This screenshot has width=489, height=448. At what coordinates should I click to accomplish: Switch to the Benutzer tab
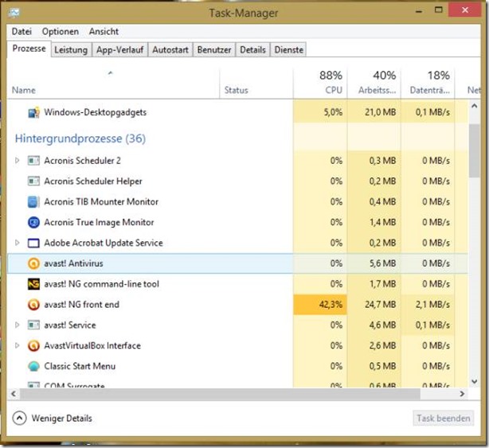(x=214, y=50)
